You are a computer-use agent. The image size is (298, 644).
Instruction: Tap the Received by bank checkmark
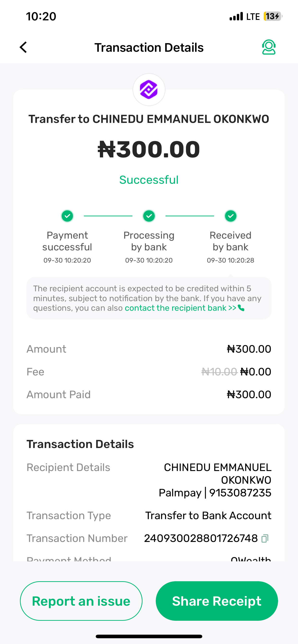point(230,216)
